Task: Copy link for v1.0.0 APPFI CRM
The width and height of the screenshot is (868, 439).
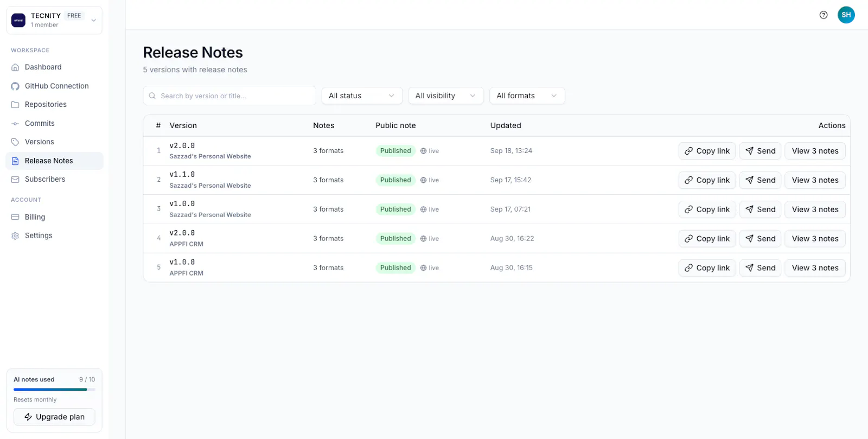Action: (707, 268)
